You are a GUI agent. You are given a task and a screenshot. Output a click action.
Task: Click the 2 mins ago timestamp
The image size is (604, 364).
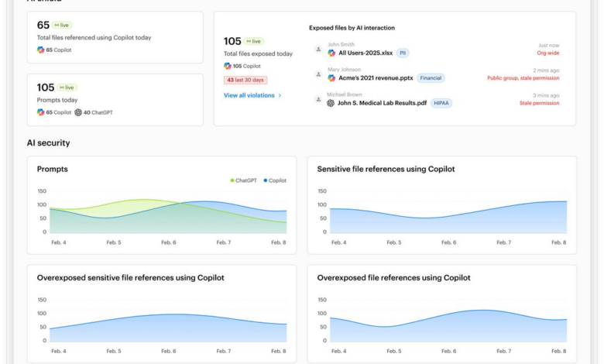click(x=546, y=70)
